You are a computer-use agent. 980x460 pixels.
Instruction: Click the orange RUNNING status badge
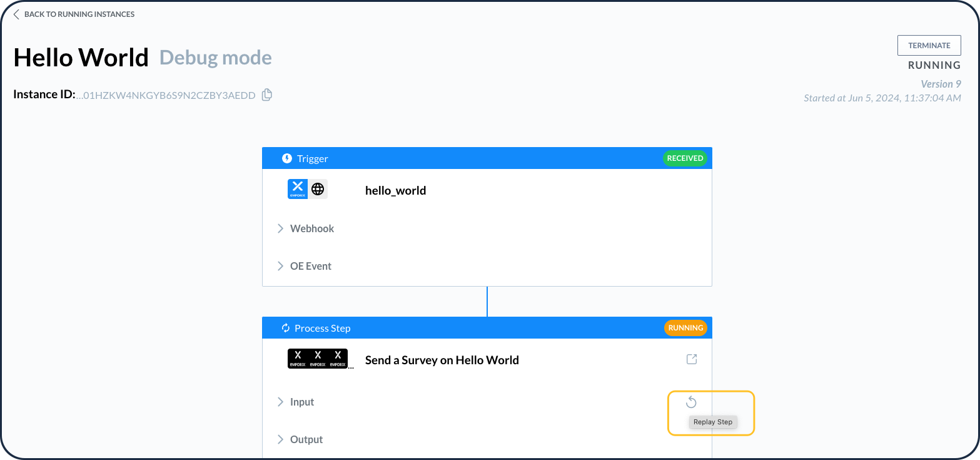click(685, 328)
